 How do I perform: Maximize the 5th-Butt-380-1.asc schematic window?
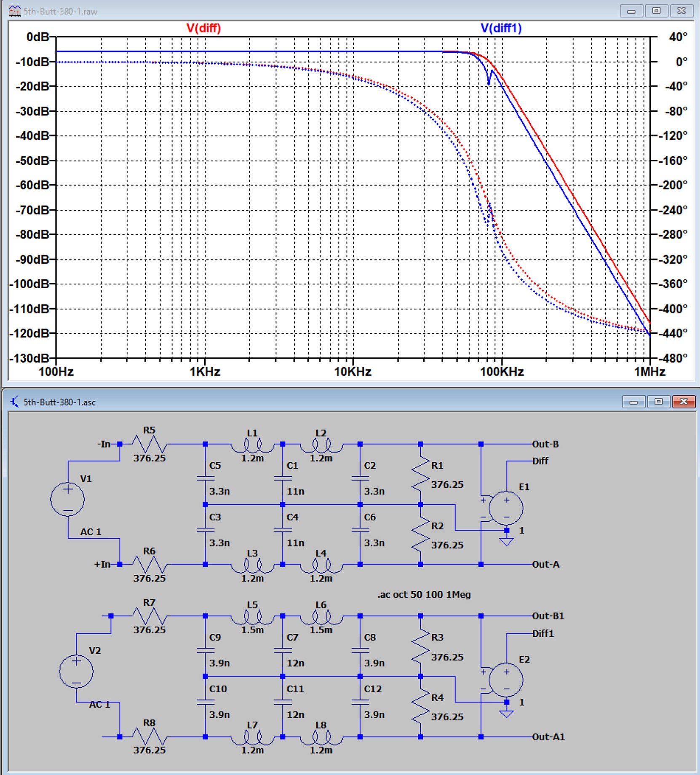[x=658, y=402]
